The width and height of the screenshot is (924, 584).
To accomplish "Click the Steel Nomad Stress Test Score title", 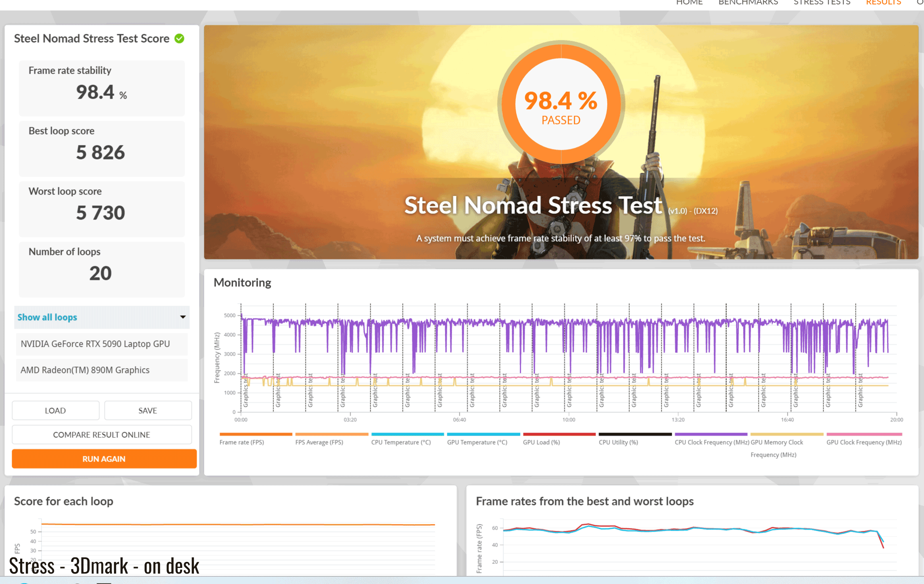I will pos(91,39).
